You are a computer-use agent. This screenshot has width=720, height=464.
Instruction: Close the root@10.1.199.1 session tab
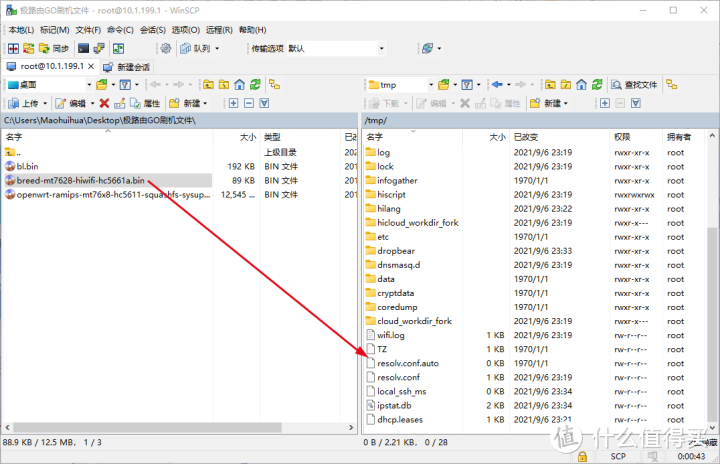tap(91, 67)
